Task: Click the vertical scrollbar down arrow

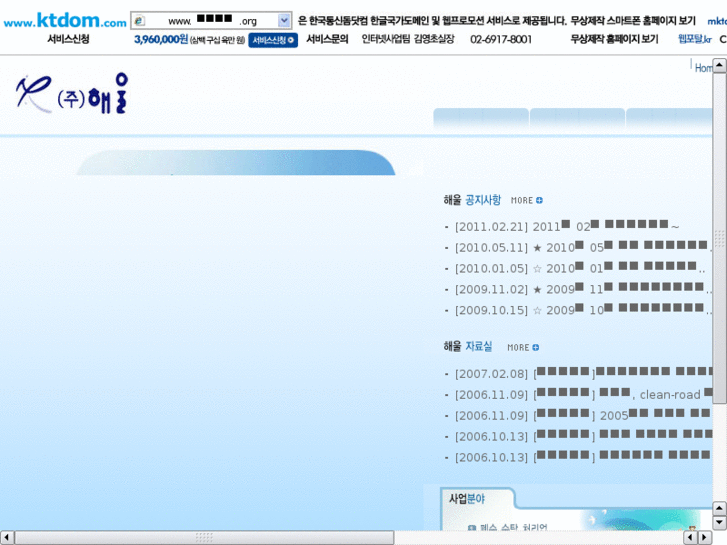Action: tap(719, 522)
